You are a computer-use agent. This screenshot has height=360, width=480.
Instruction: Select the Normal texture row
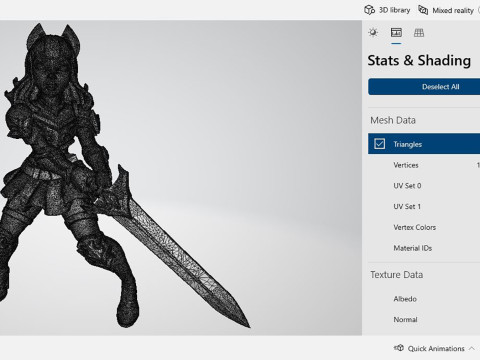[x=424, y=319]
